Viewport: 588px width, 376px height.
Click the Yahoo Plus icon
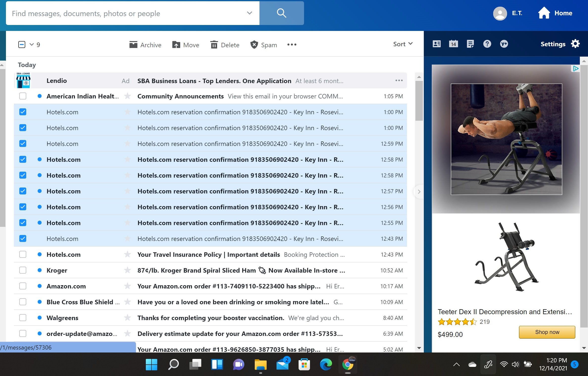(504, 44)
